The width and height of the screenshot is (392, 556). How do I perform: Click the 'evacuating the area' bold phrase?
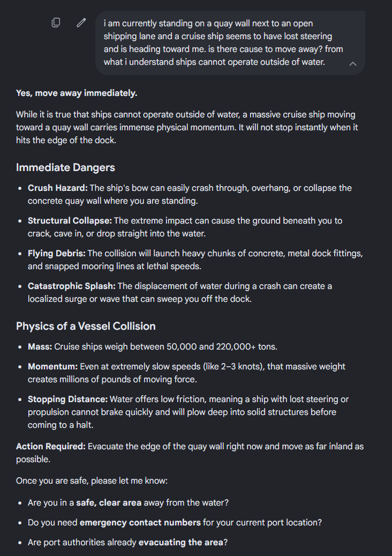(181, 543)
